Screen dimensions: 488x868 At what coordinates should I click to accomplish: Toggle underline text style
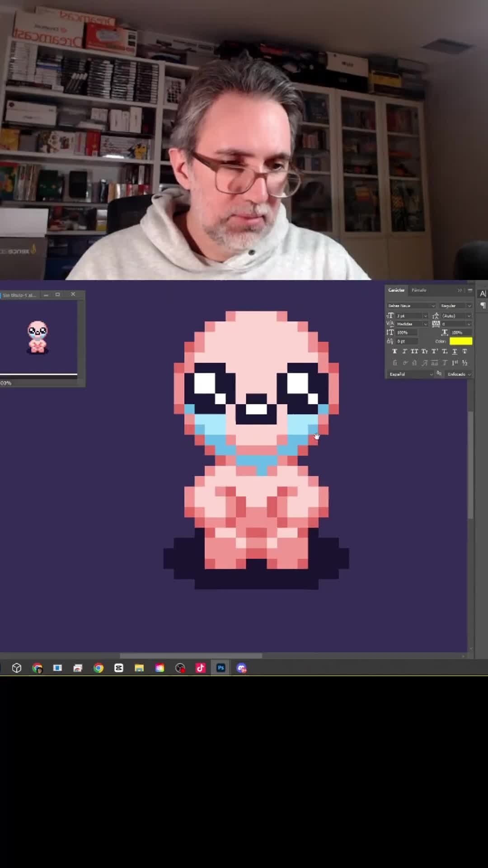[x=455, y=351]
